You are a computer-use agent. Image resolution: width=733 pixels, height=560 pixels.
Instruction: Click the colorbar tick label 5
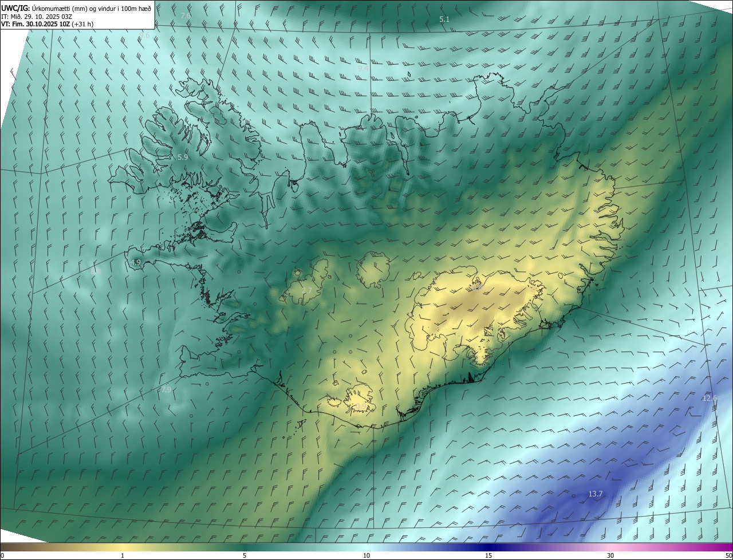tap(245, 556)
